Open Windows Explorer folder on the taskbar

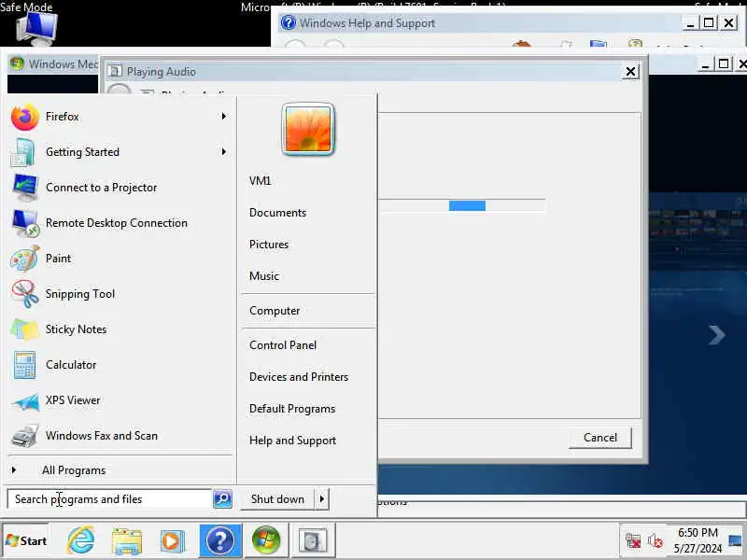127,540
